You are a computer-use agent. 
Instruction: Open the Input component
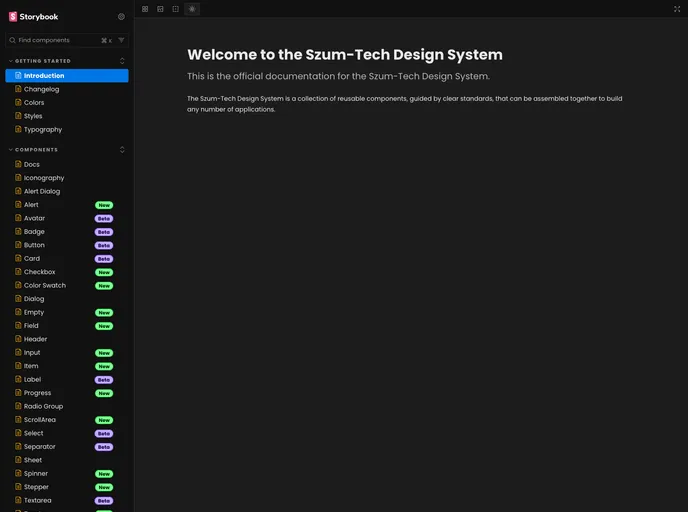pyautogui.click(x=67, y=353)
